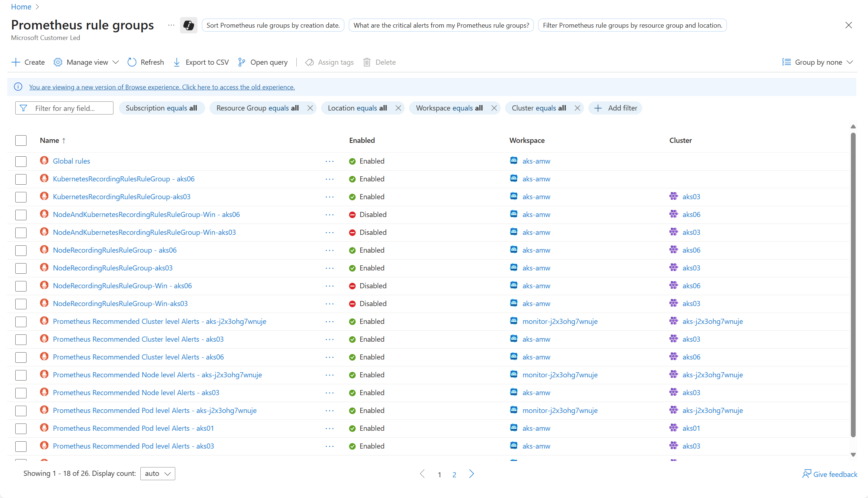Click the Give feedback icon link
868x498 pixels.
click(x=807, y=474)
